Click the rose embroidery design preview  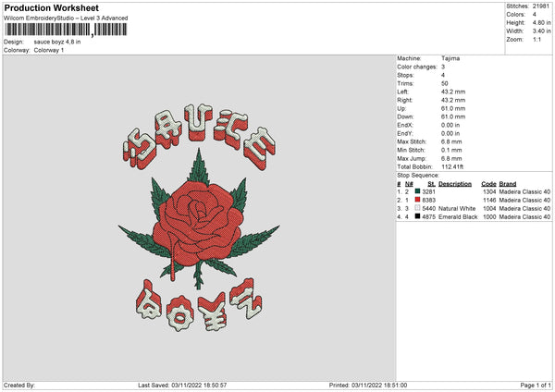(x=199, y=217)
